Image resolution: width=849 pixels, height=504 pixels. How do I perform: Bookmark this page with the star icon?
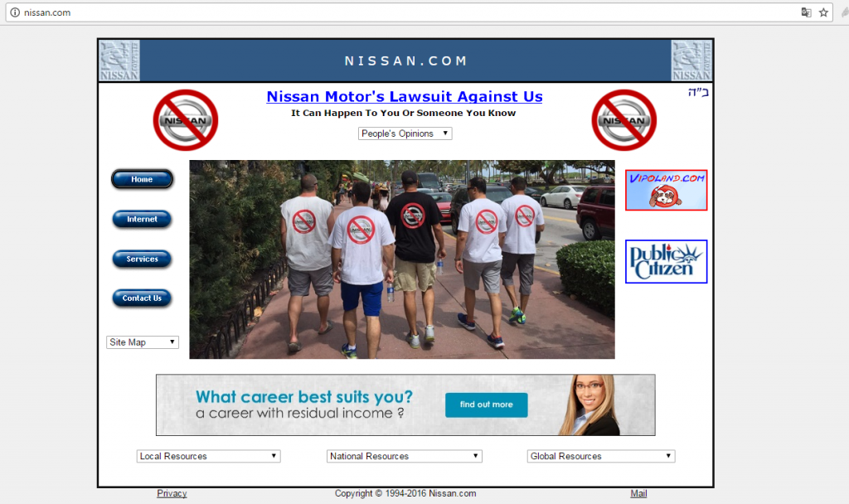coord(823,12)
